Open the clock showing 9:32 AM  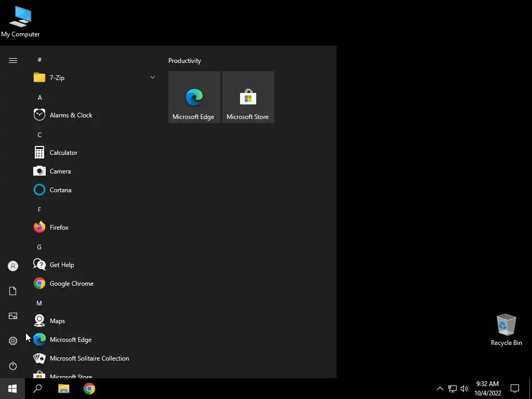(x=487, y=389)
